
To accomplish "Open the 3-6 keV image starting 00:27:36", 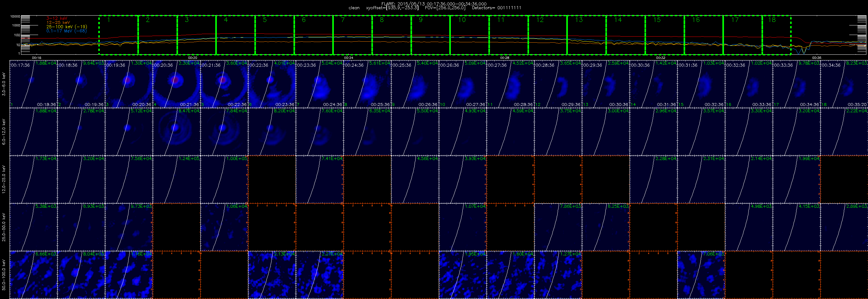I will [x=510, y=84].
